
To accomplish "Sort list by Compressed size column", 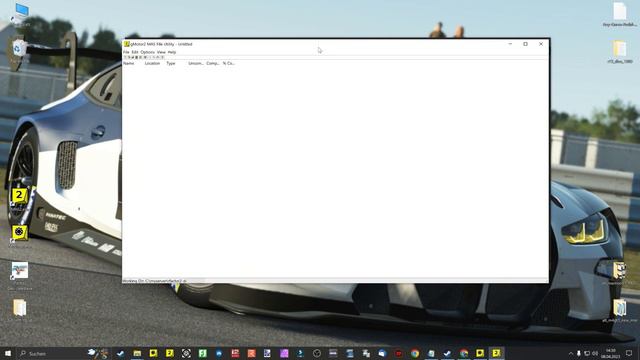I will click(x=213, y=63).
